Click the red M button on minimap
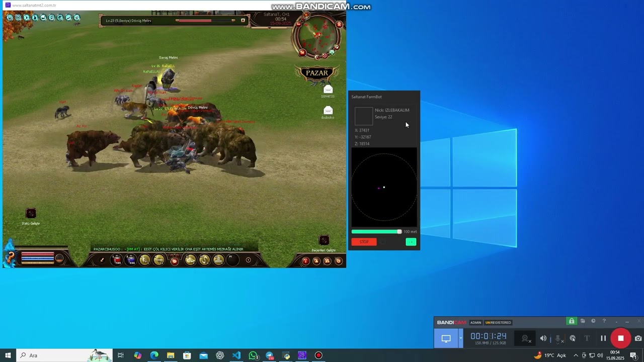The height and width of the screenshot is (362, 644). [302, 52]
